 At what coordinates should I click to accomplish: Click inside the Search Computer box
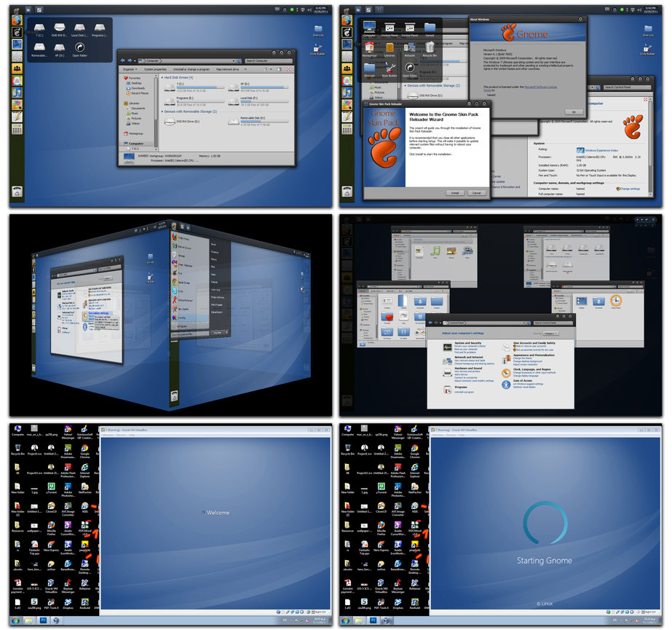(x=268, y=60)
